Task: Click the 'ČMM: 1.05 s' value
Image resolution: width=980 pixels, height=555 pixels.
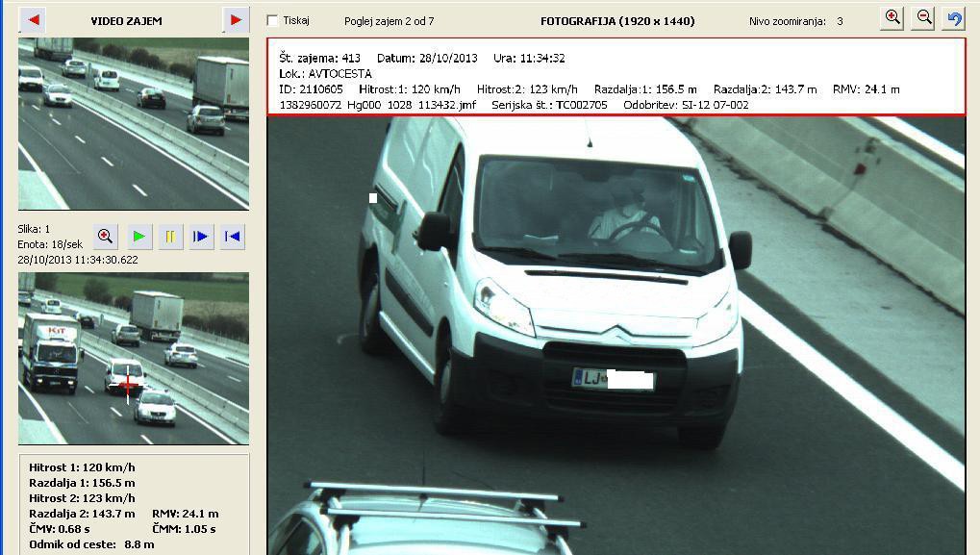Action: point(184,529)
